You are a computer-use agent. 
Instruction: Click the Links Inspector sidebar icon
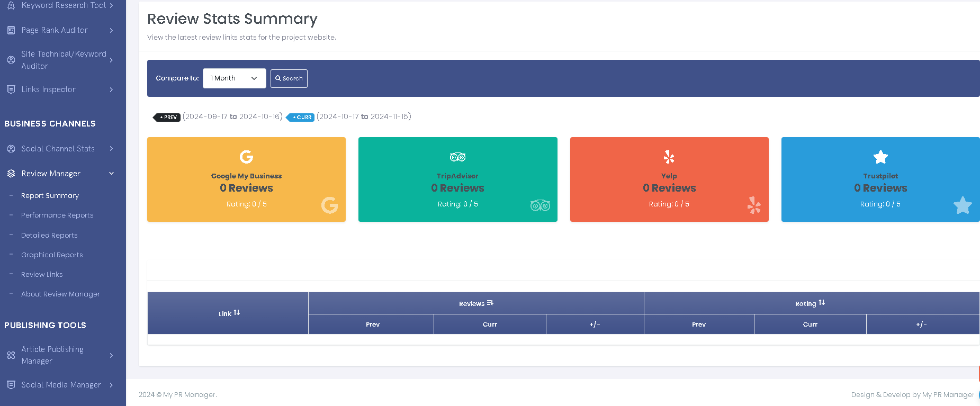pyautogui.click(x=11, y=89)
